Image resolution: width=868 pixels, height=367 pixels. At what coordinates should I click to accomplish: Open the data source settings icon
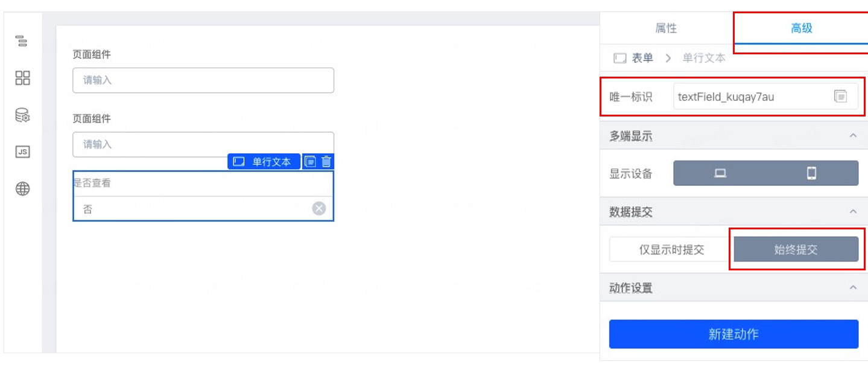coord(22,115)
